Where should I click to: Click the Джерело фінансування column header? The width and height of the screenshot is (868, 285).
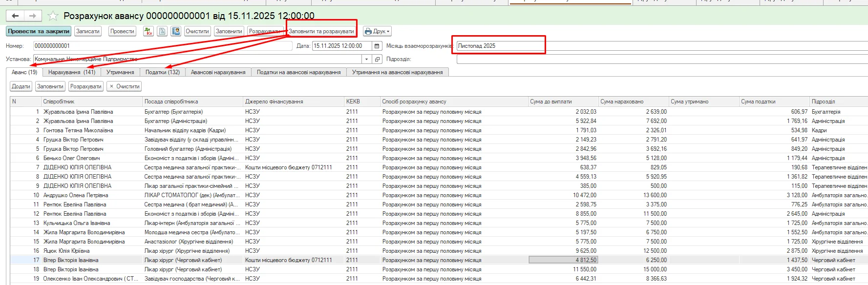294,102
